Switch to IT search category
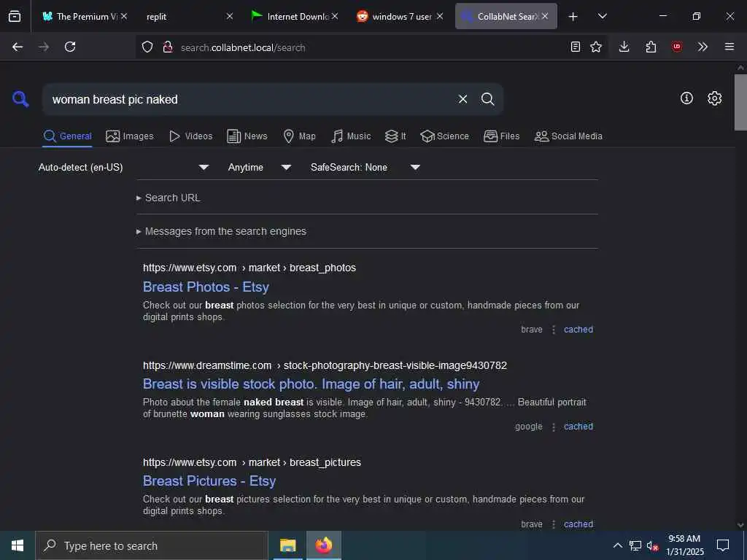The height and width of the screenshot is (560, 747). (395, 136)
